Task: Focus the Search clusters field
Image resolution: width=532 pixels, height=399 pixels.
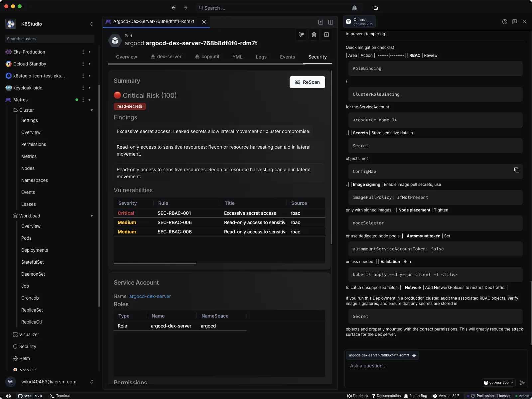Action: (x=50, y=39)
